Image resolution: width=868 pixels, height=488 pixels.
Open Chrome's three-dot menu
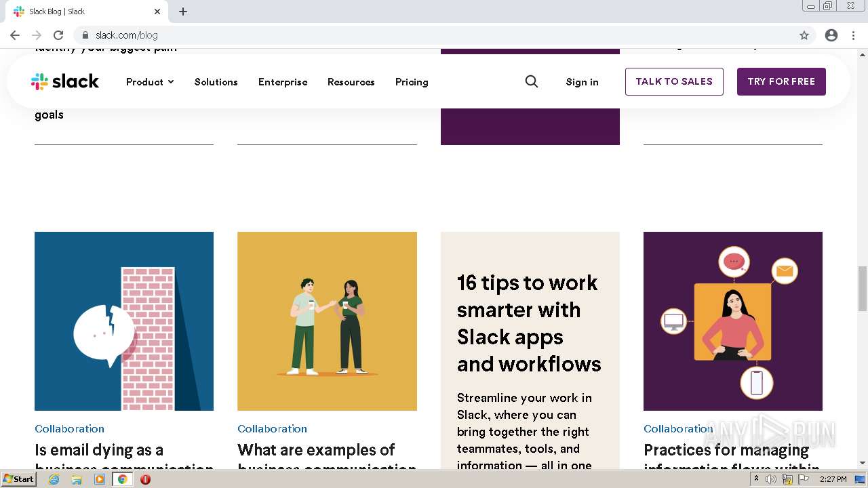[x=854, y=35]
